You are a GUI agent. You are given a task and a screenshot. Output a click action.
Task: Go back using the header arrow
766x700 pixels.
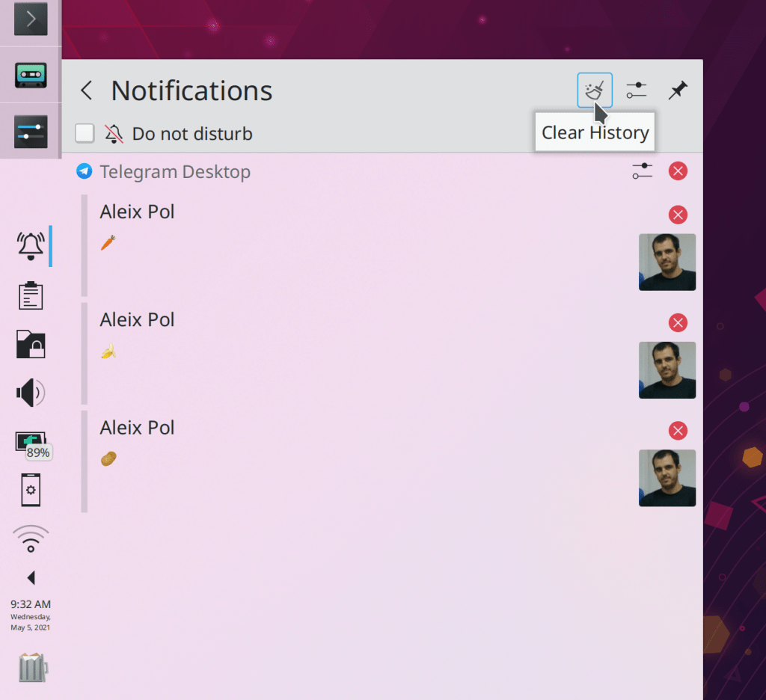click(x=87, y=91)
